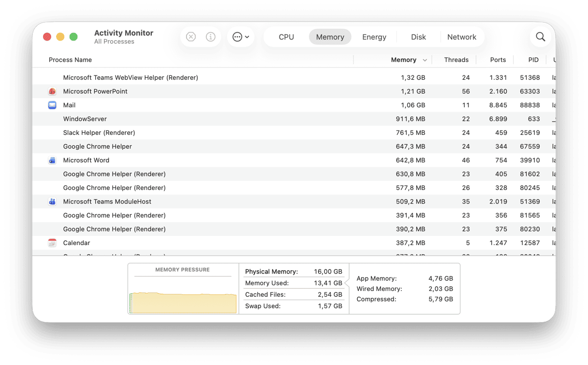The width and height of the screenshot is (588, 365).
Task: Click PID 63303 cell
Action: [x=530, y=91]
